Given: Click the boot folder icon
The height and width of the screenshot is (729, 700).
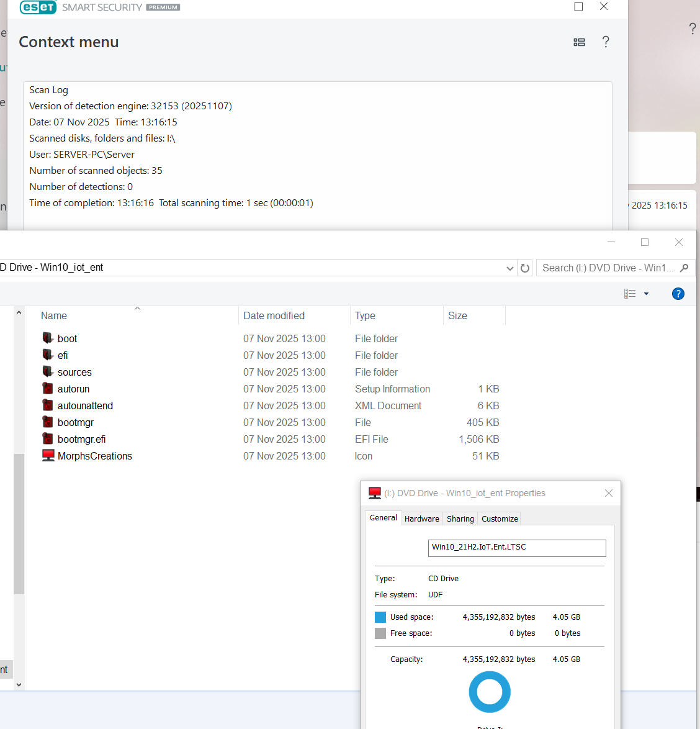Looking at the screenshot, I should click(47, 338).
